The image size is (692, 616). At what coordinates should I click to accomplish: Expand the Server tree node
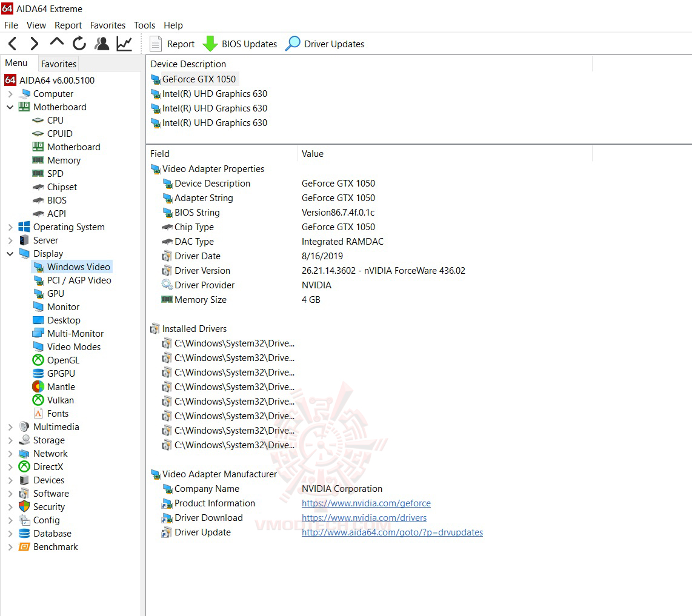pos(10,240)
